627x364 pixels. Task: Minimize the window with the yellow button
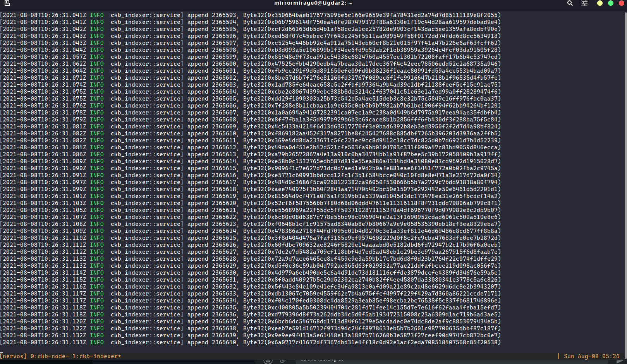pyautogui.click(x=600, y=3)
